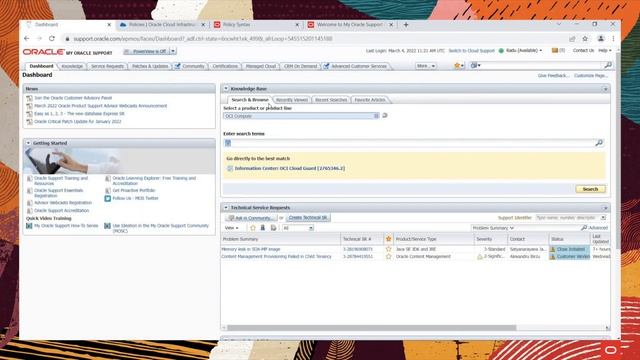Screen dimensions: 640x360
Task: Open the More tabs dropdown
Action: (426, 66)
